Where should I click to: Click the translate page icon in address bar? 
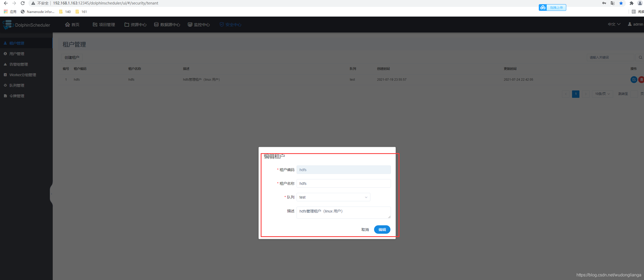(x=612, y=3)
